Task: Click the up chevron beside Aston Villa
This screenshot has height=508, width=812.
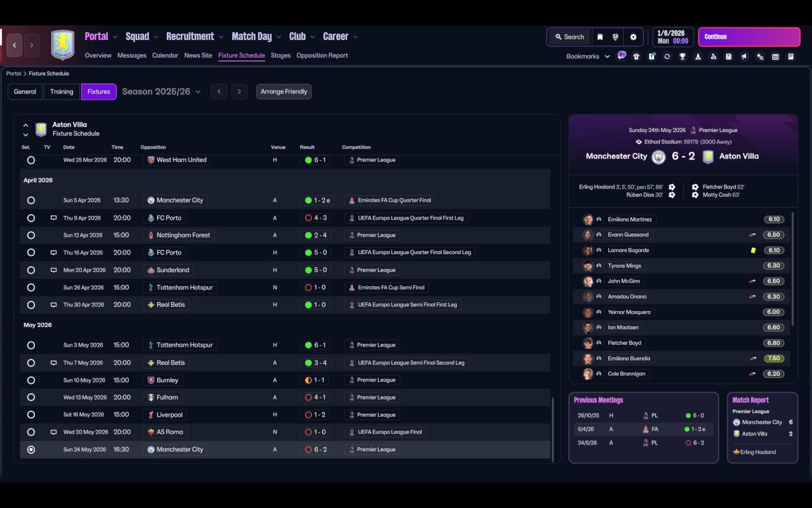Action: [x=26, y=126]
